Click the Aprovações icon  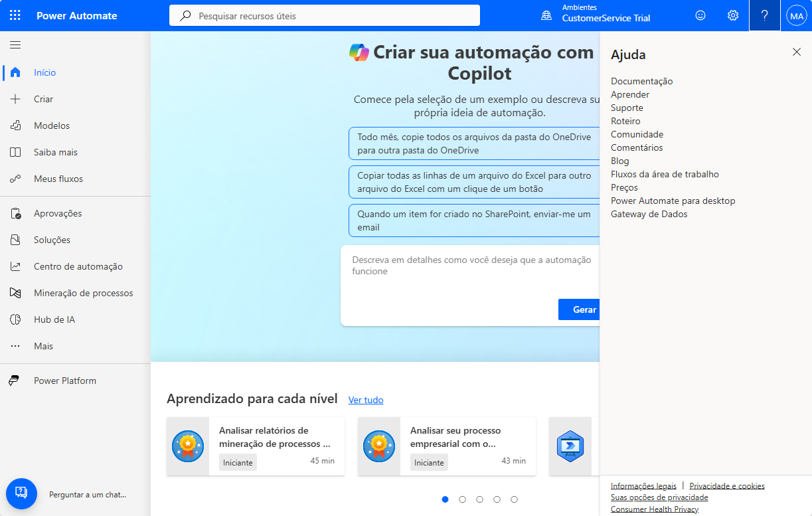coord(15,213)
